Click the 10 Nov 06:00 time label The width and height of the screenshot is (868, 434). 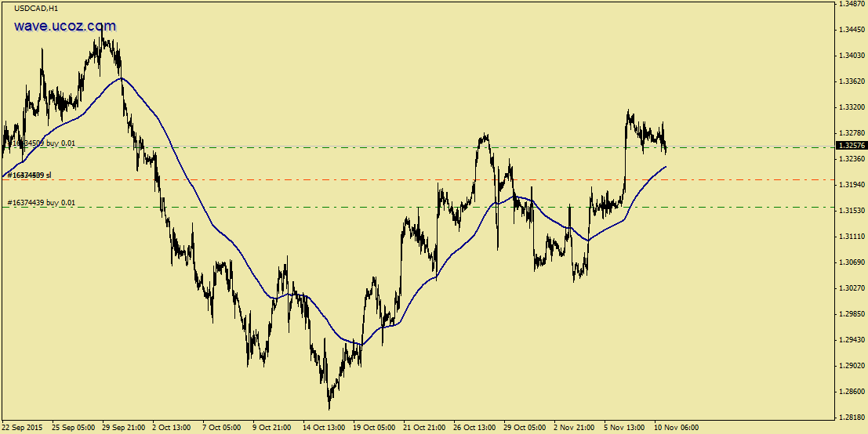(x=677, y=428)
